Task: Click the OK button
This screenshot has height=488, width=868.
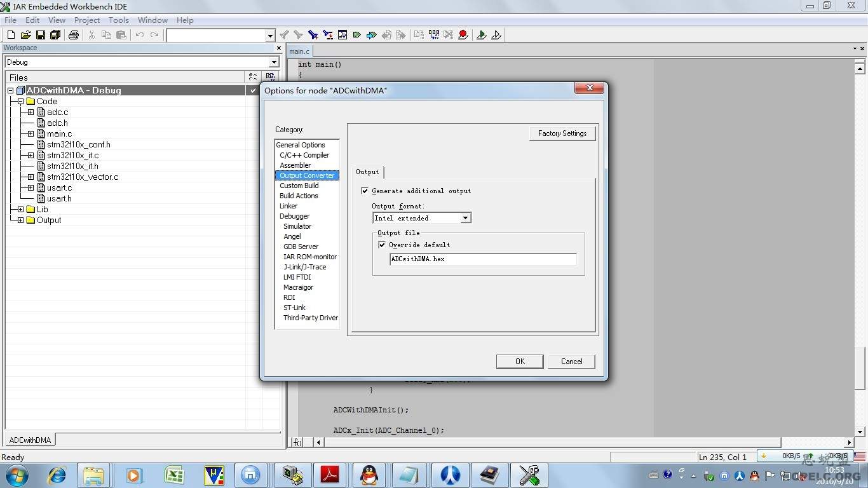Action: coord(520,362)
